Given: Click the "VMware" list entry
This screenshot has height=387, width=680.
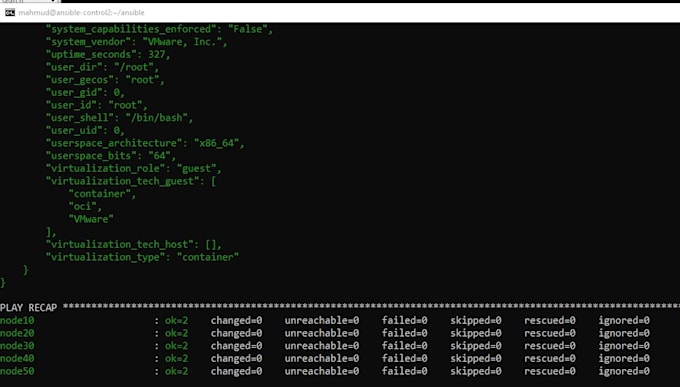Looking at the screenshot, I should coord(91,219).
